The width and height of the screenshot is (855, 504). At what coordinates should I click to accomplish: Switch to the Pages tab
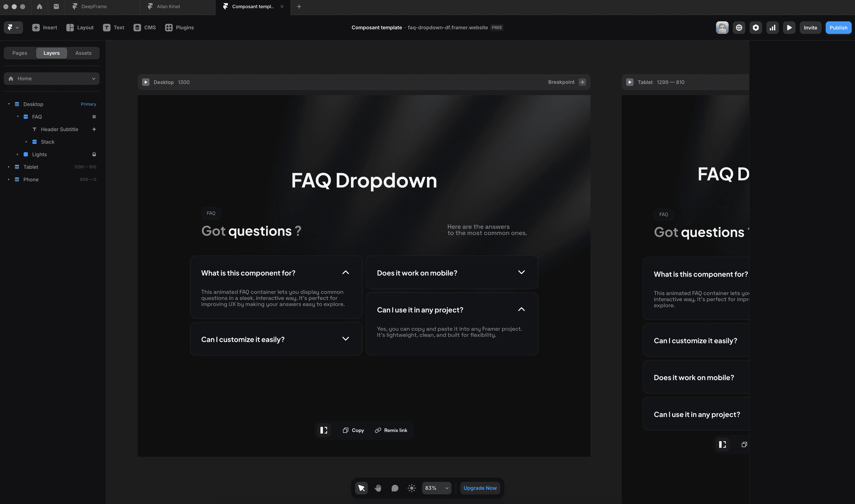click(20, 53)
